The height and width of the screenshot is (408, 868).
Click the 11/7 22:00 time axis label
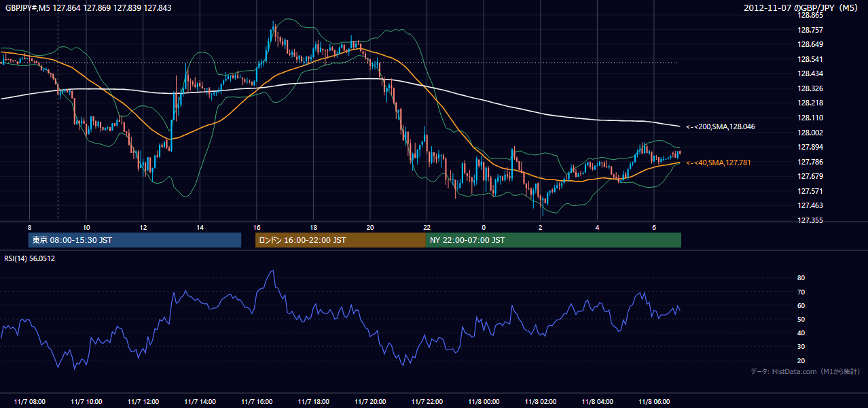pos(427,402)
